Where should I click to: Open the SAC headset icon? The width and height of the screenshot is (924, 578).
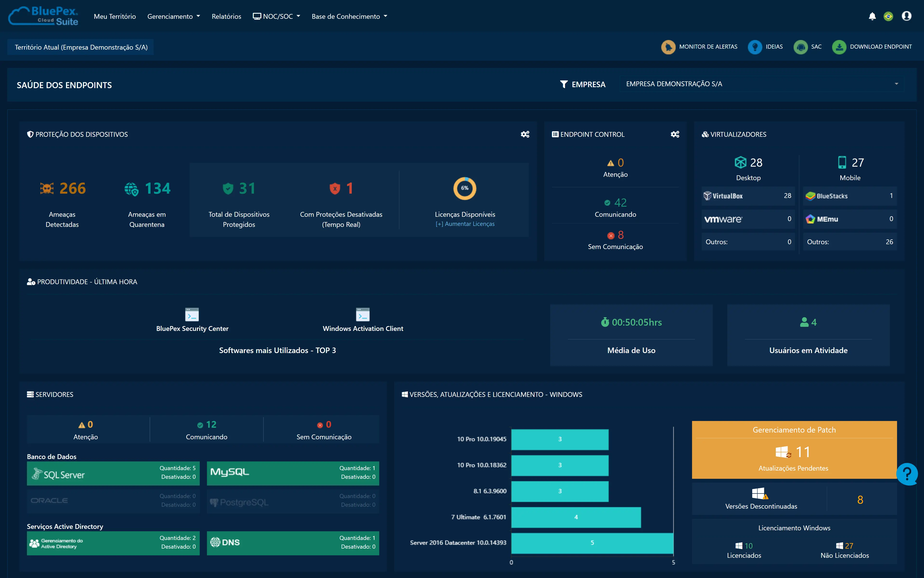(x=801, y=47)
